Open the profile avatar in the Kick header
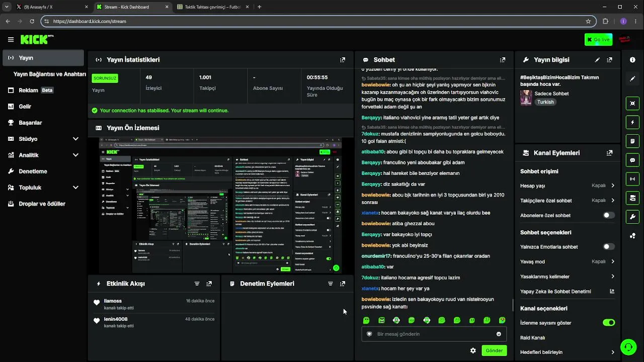 pos(624,39)
